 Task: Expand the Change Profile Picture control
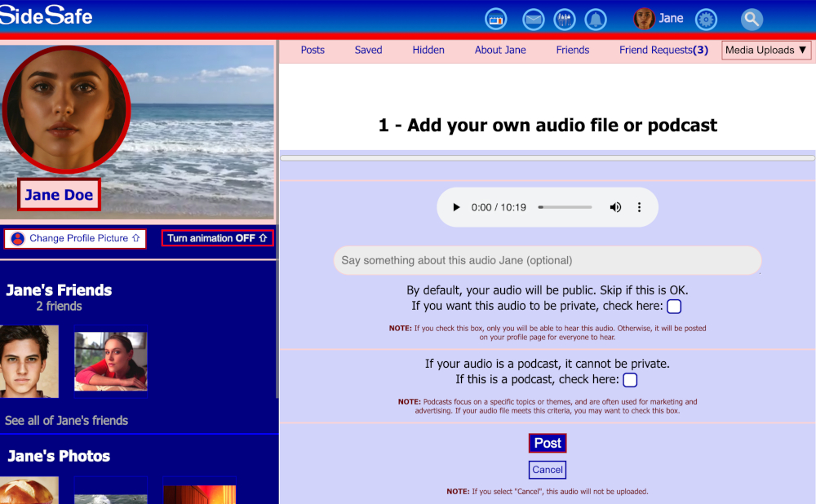(74, 238)
